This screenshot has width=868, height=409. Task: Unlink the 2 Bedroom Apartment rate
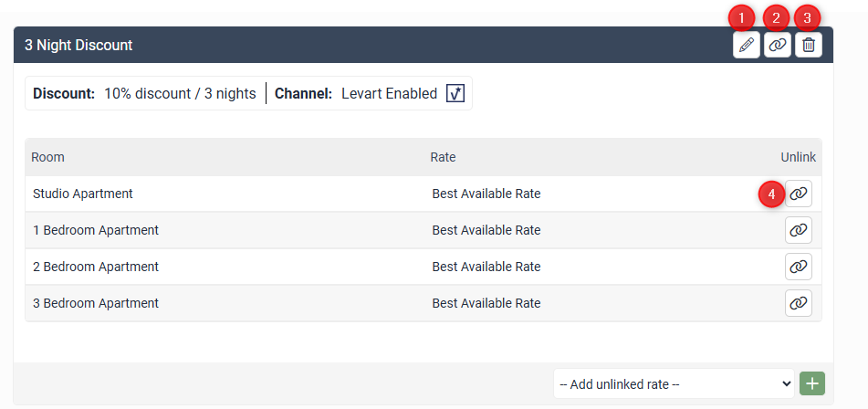(798, 267)
